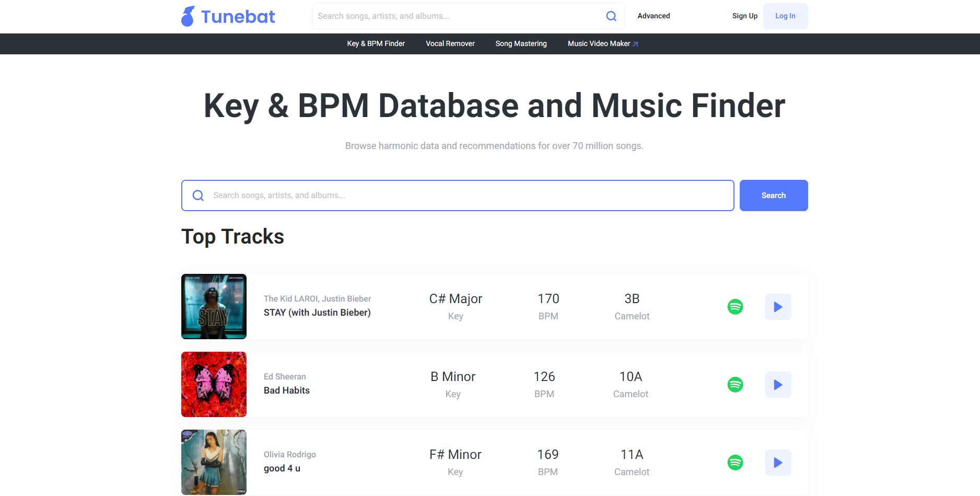Open the Song Mastering page
The image size is (980, 496).
pos(521,44)
